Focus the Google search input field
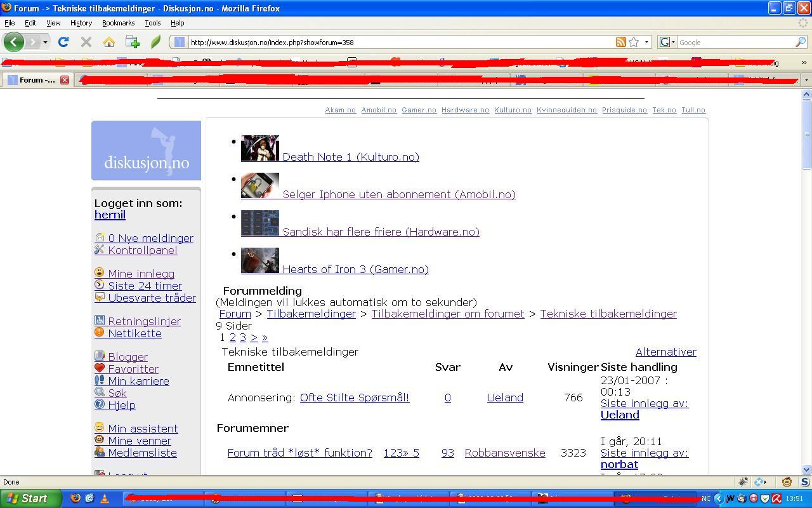 pos(736,42)
